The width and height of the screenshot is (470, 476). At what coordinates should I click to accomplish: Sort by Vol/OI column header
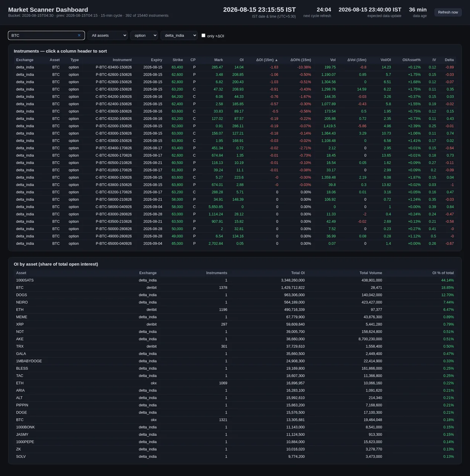(x=386, y=60)
